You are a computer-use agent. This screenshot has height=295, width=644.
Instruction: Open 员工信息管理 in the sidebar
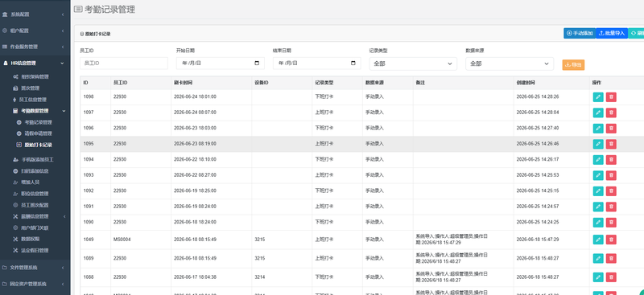click(33, 100)
